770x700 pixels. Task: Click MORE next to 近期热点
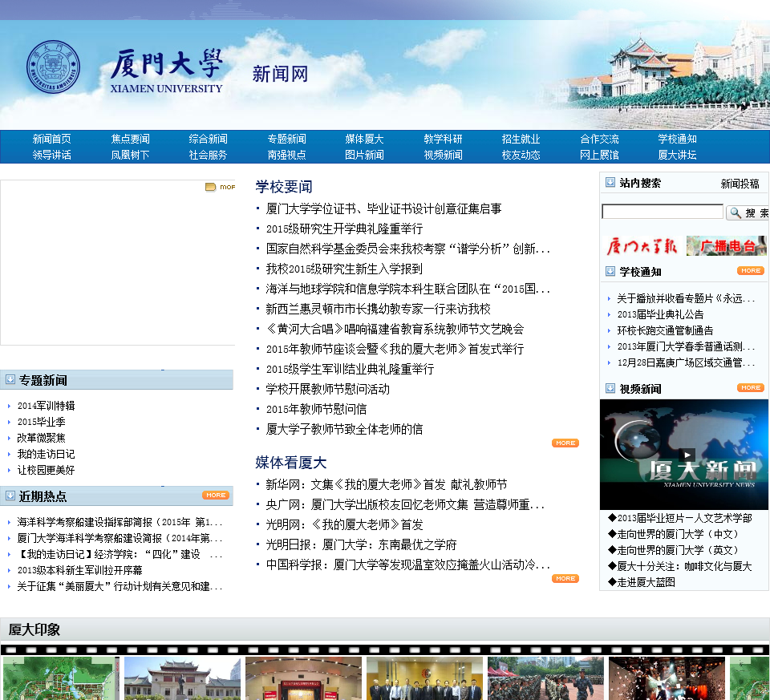pyautogui.click(x=216, y=496)
